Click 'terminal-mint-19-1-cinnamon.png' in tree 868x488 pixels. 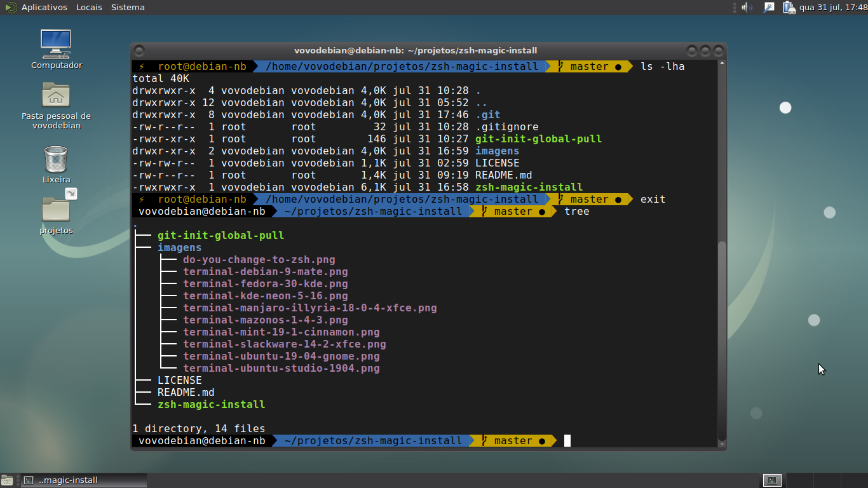(281, 332)
